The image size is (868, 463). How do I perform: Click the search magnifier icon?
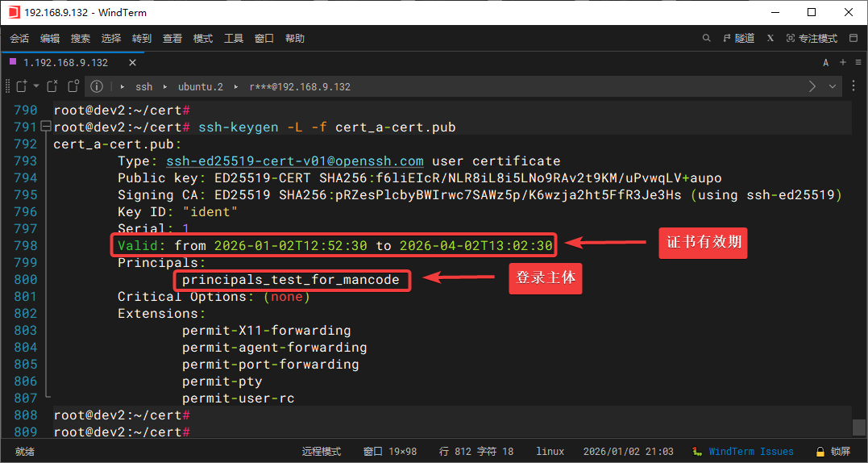click(x=707, y=38)
